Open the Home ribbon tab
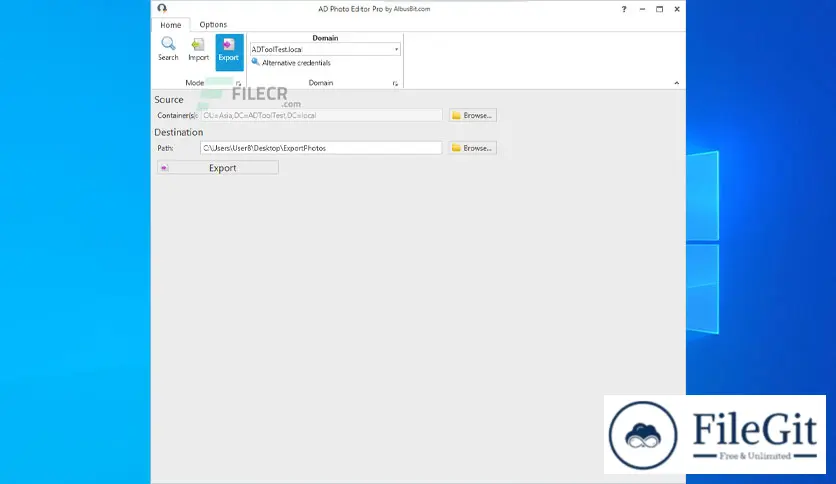836x484 pixels. [x=171, y=25]
